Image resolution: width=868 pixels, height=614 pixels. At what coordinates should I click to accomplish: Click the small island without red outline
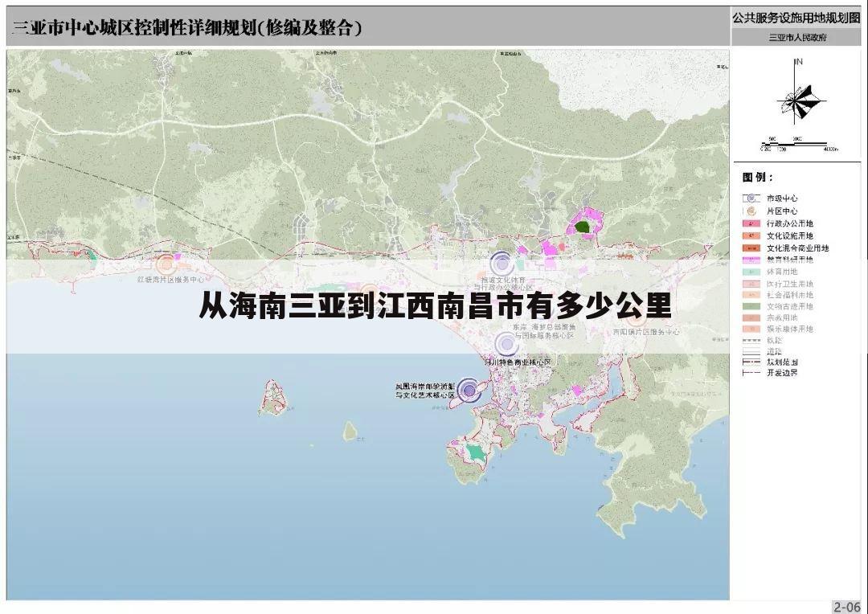click(x=350, y=431)
